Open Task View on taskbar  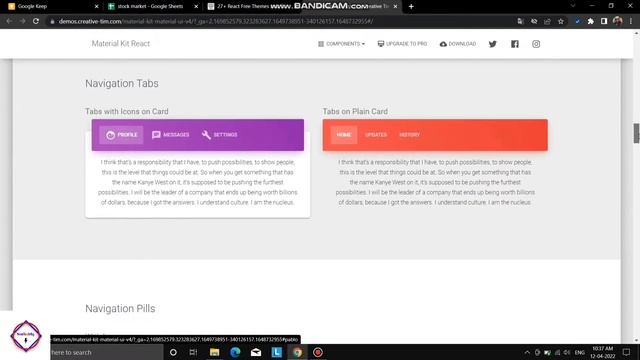(x=193, y=352)
